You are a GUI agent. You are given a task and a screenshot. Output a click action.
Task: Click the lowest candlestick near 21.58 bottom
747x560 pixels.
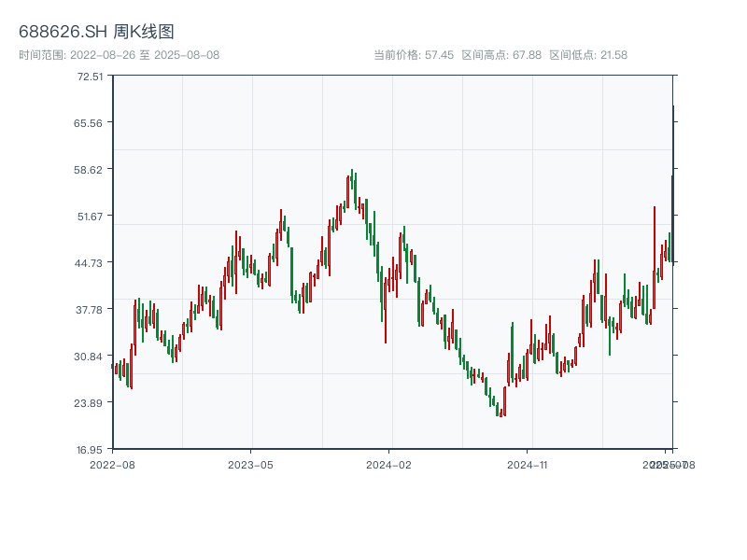click(x=501, y=413)
